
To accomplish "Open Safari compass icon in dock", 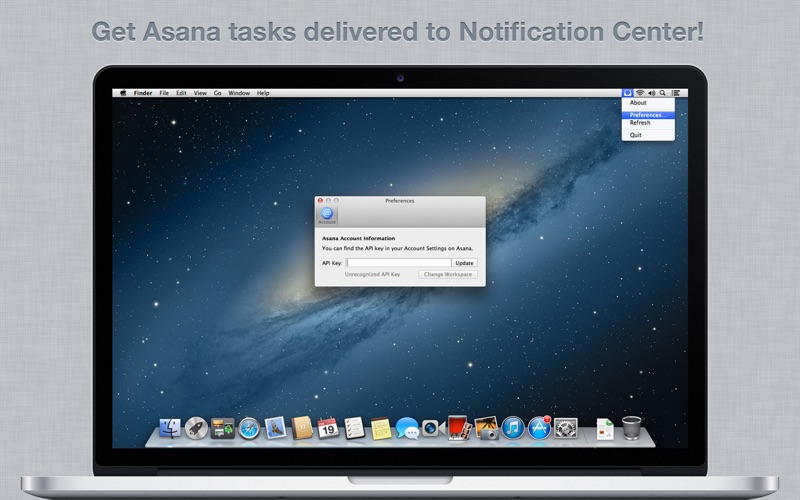I will click(x=249, y=429).
